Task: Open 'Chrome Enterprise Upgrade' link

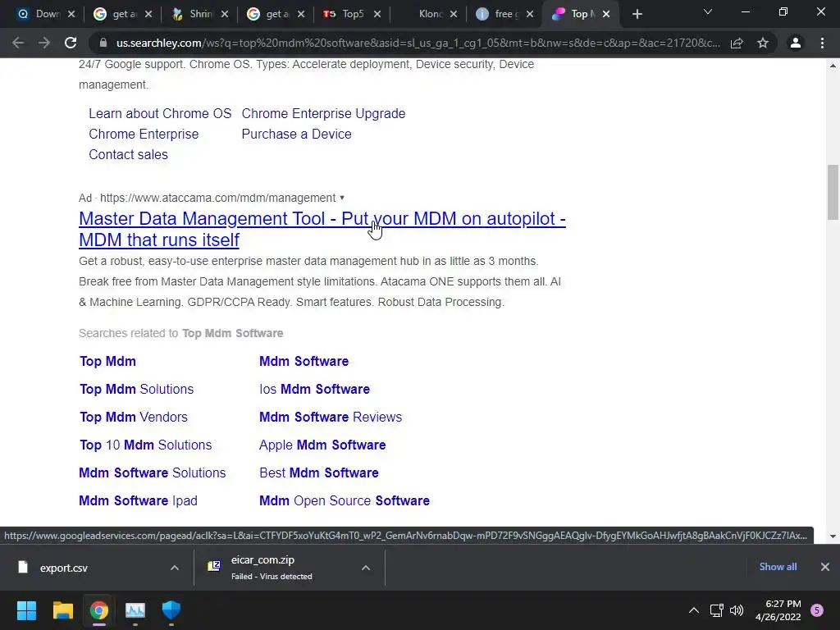Action: [323, 113]
